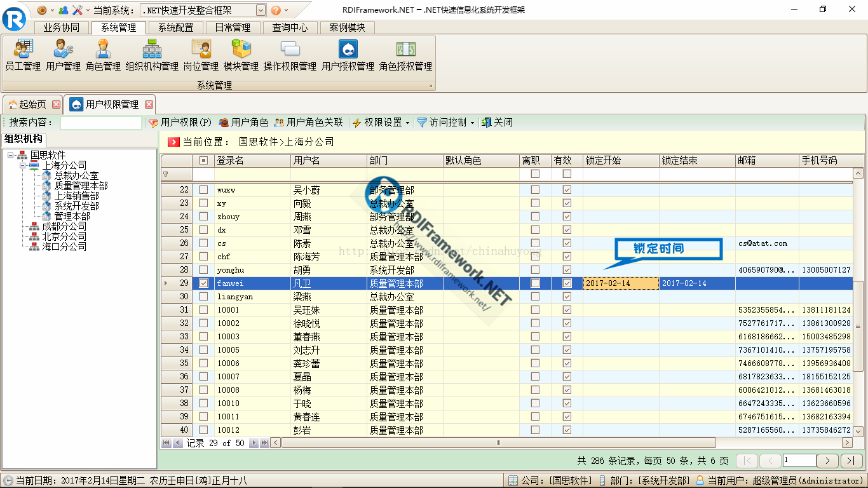Go to previous record in grid navigator
The height and width of the screenshot is (488, 868).
(x=177, y=443)
